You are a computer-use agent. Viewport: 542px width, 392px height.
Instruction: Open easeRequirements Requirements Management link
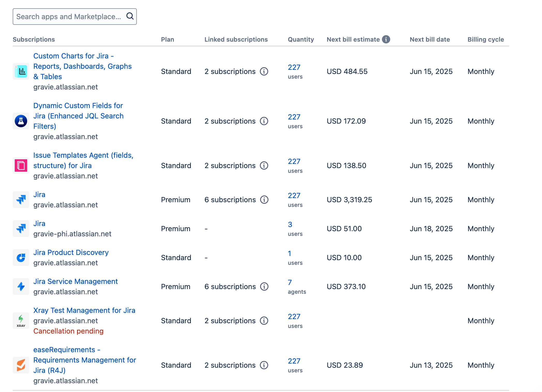[x=85, y=360]
